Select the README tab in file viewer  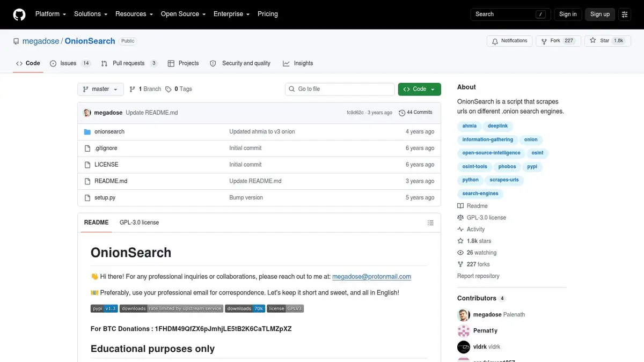(96, 223)
